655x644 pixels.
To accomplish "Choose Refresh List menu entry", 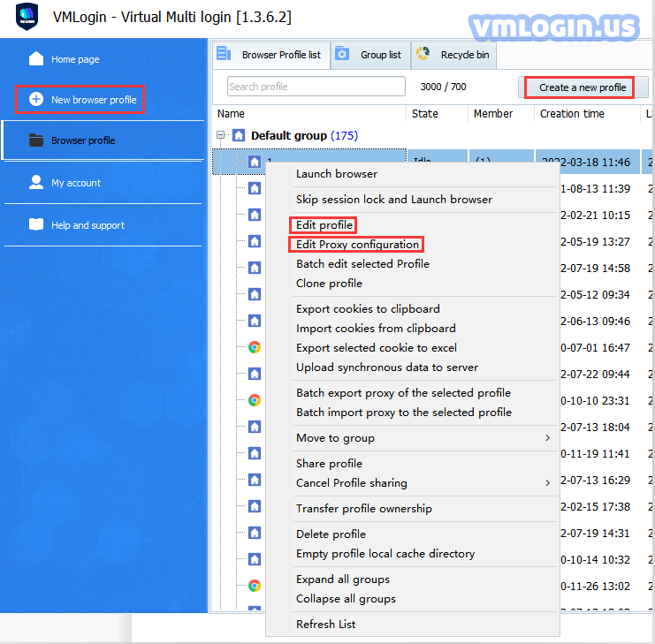I will coord(413,625).
